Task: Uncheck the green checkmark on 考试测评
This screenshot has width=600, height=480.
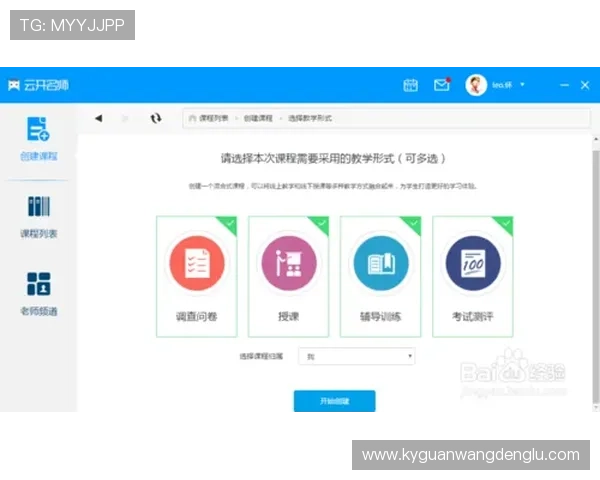Action: coord(505,224)
